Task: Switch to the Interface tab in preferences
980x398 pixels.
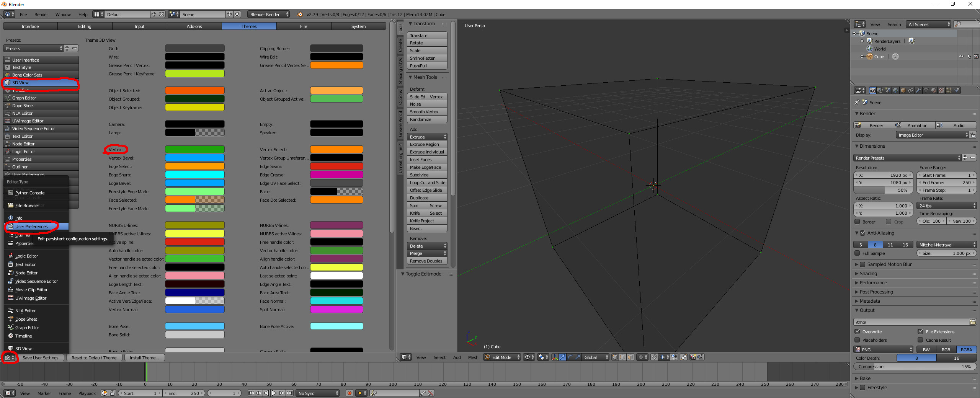Action: [30, 26]
